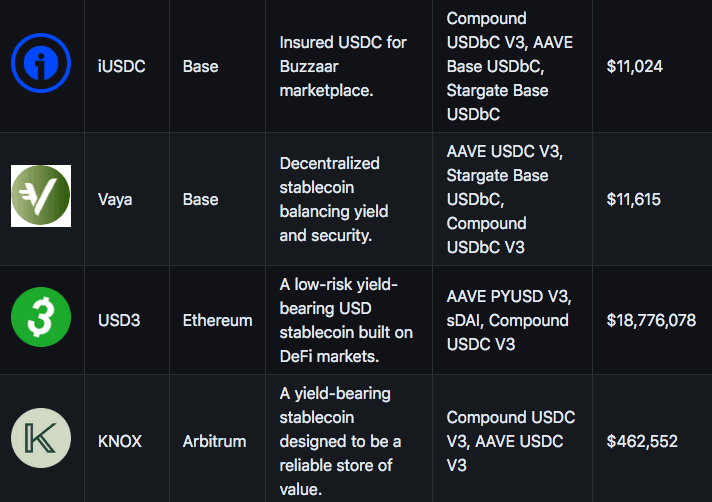The height and width of the screenshot is (502, 712).
Task: Click Vaya's decentralized stablecoin description
Action: (334, 199)
